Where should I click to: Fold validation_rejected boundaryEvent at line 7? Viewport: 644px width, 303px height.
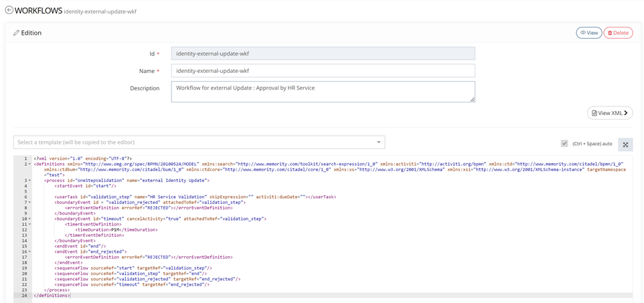[x=29, y=202]
